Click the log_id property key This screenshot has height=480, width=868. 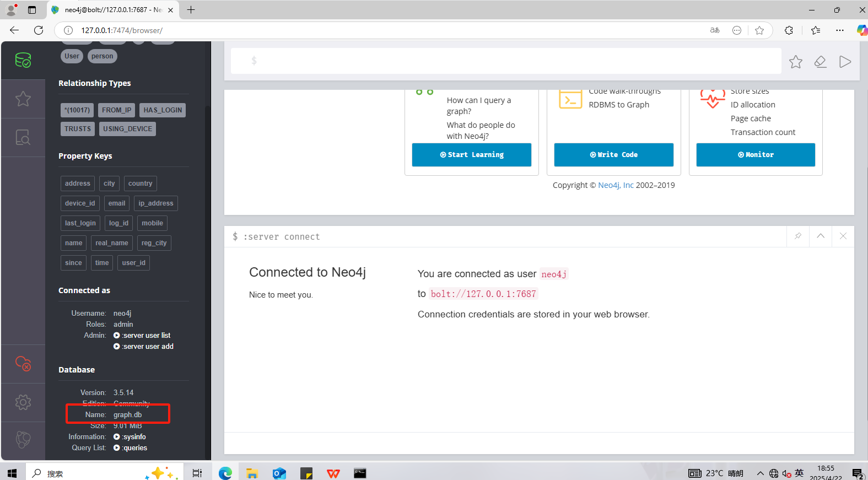pyautogui.click(x=118, y=223)
